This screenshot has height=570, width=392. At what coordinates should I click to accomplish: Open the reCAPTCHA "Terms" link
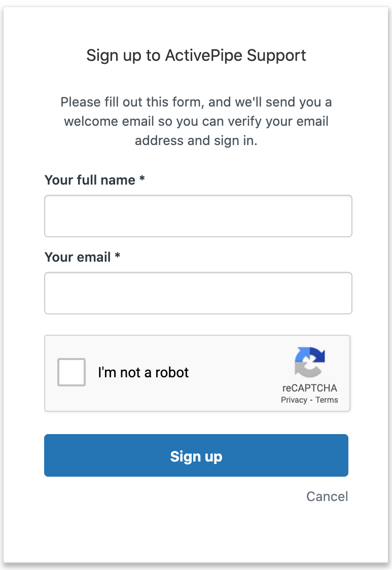coord(326,400)
